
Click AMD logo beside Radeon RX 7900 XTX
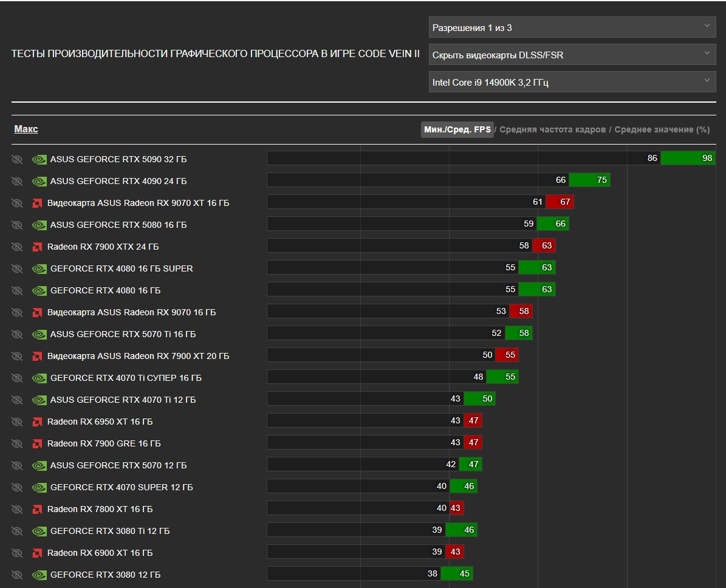click(x=37, y=247)
